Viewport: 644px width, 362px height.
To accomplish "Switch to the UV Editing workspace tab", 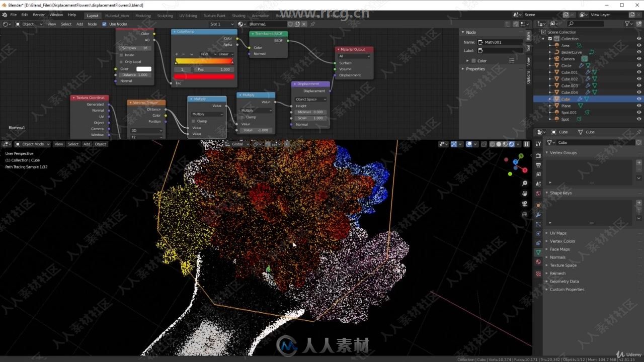I will tap(188, 16).
